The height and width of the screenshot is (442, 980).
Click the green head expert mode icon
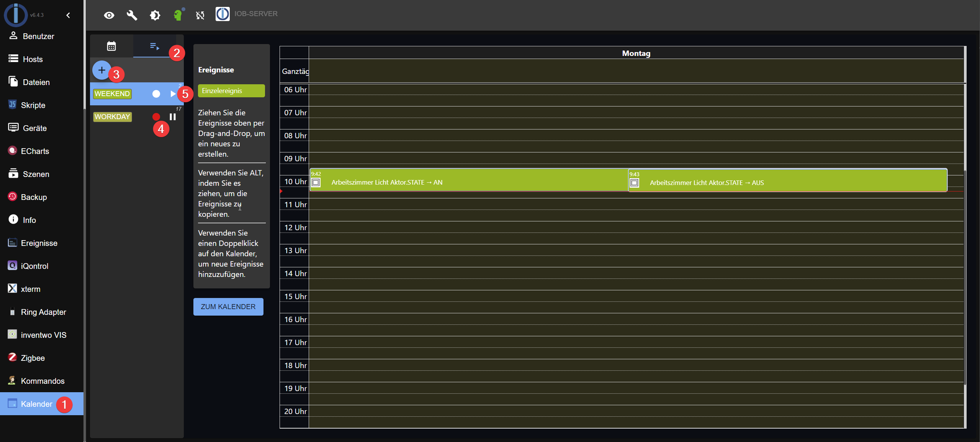coord(178,15)
